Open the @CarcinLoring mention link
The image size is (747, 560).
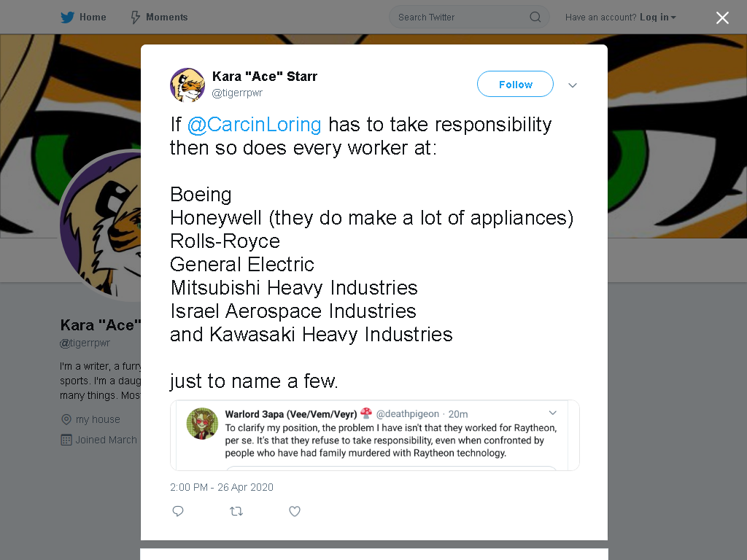coord(255,124)
